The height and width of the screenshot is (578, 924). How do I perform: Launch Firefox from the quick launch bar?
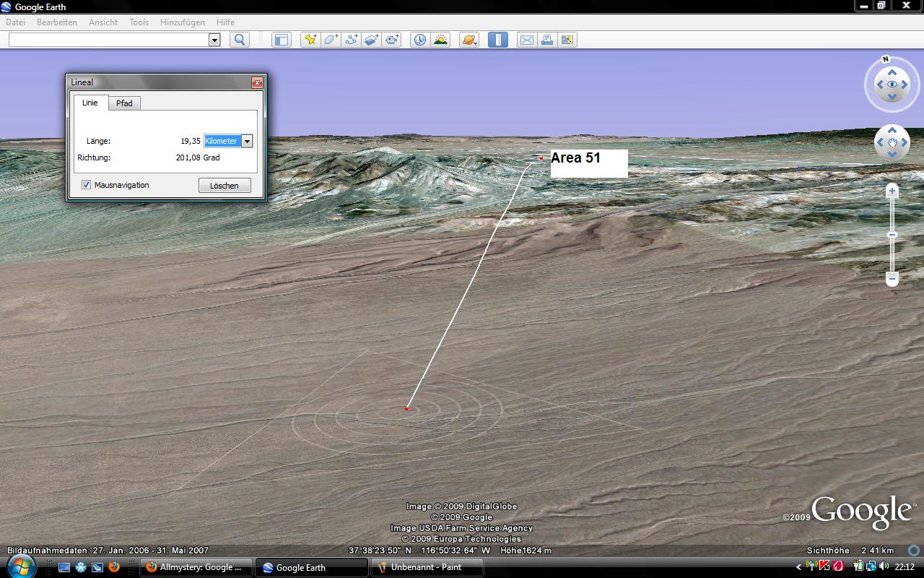pyautogui.click(x=114, y=567)
